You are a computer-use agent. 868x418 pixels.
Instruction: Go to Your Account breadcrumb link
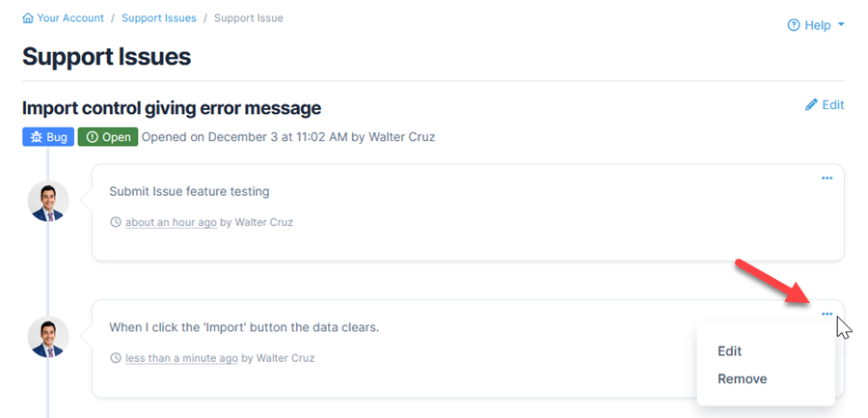pyautogui.click(x=69, y=18)
